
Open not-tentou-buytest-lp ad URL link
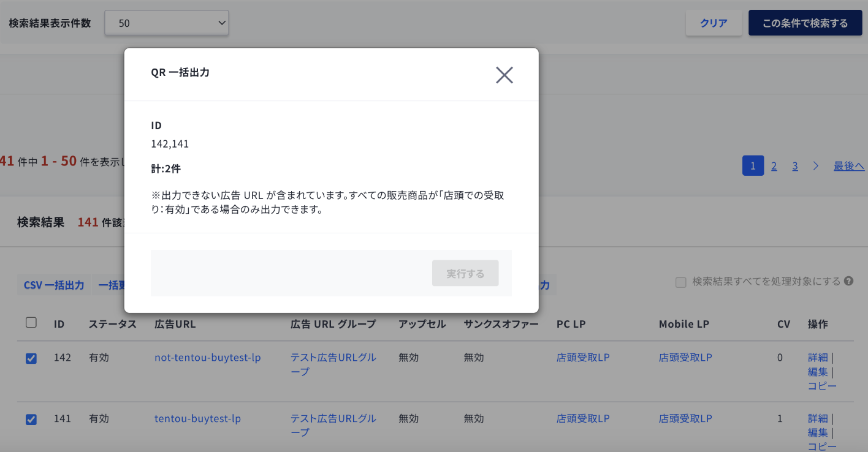click(x=208, y=358)
